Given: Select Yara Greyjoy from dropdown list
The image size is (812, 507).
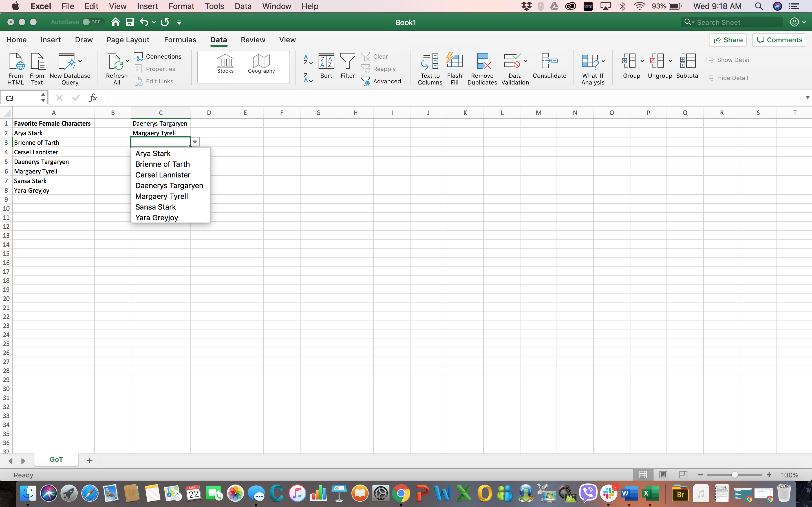Looking at the screenshot, I should (x=157, y=217).
